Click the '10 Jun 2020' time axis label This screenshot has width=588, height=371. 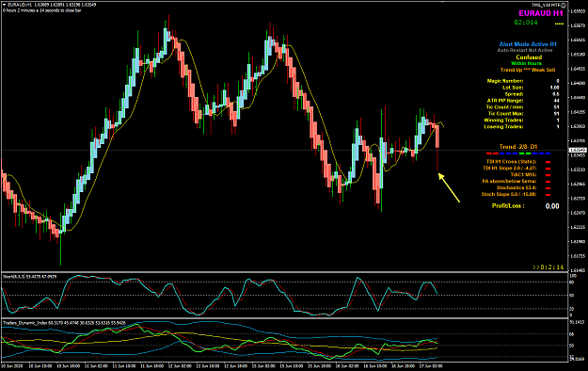click(x=12, y=365)
